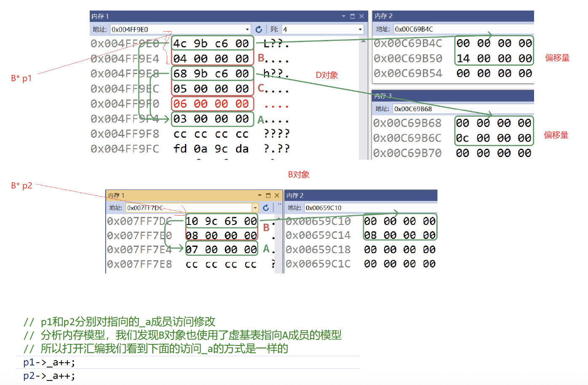Click comment starting '所以打开汇编'
This screenshot has height=385, width=588.
click(x=156, y=349)
